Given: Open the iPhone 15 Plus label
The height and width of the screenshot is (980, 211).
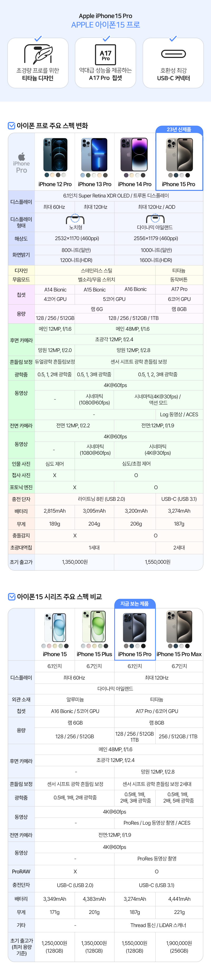Looking at the screenshot, I should (x=94, y=654).
